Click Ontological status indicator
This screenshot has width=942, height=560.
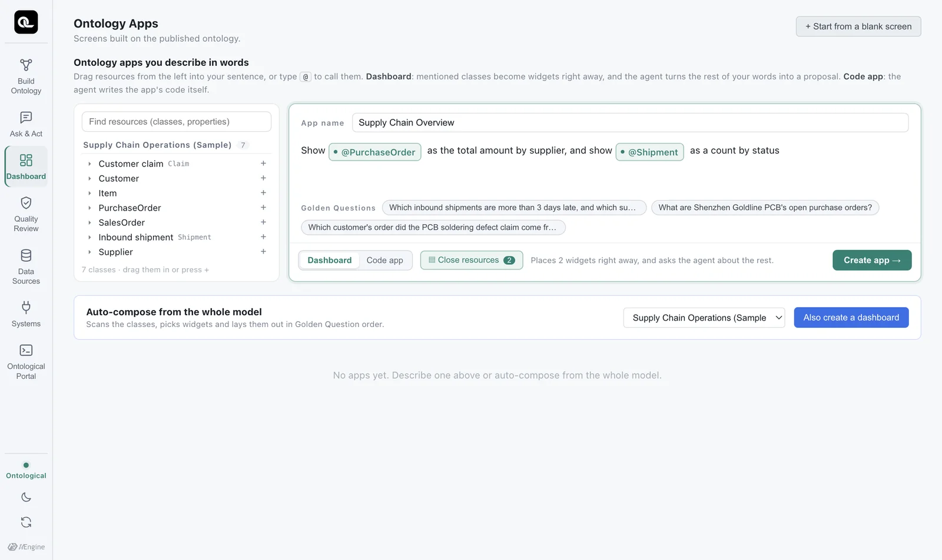26,471
